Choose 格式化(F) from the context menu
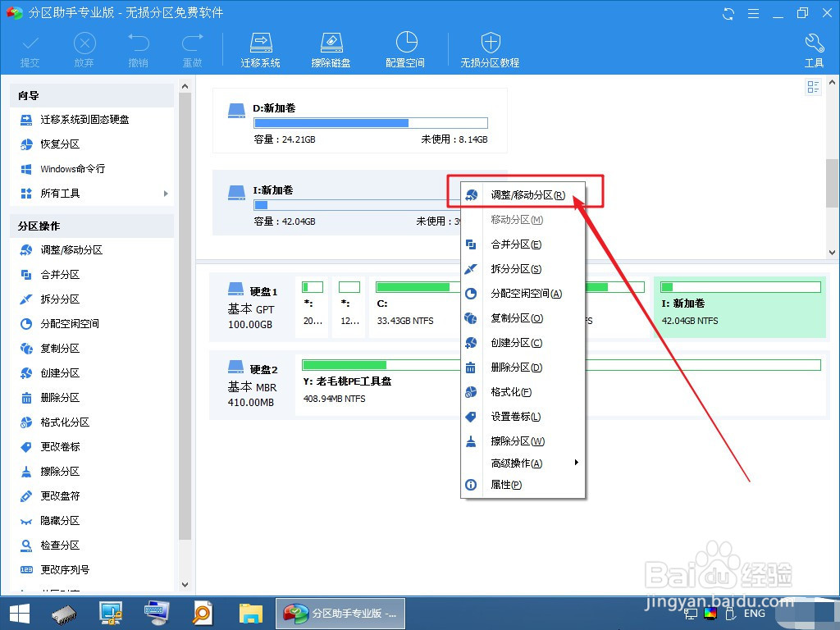840x630 pixels. 523,393
